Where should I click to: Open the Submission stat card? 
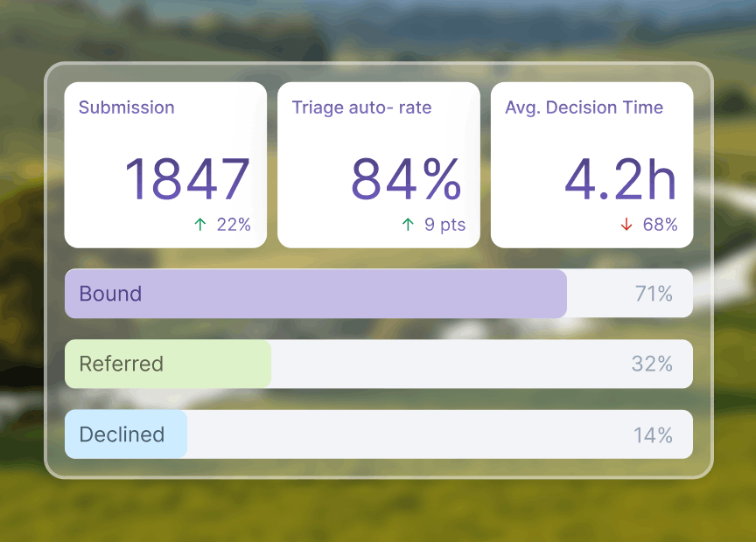coord(165,164)
